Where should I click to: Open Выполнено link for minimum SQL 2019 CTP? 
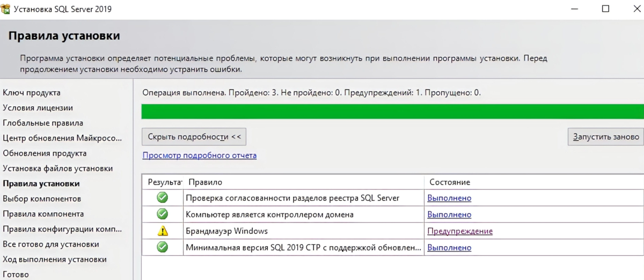pos(449,248)
